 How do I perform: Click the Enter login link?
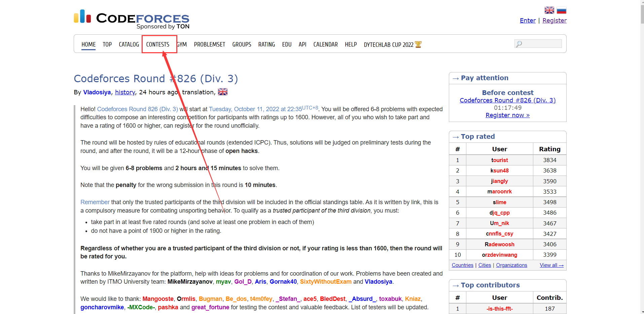click(x=528, y=20)
